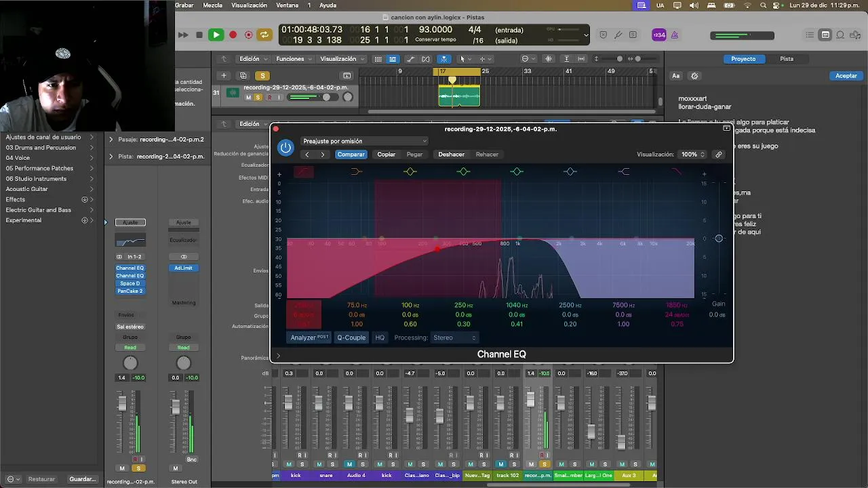868x488 pixels.
Task: Open the Ventana menu in the menu bar
Action: point(288,5)
